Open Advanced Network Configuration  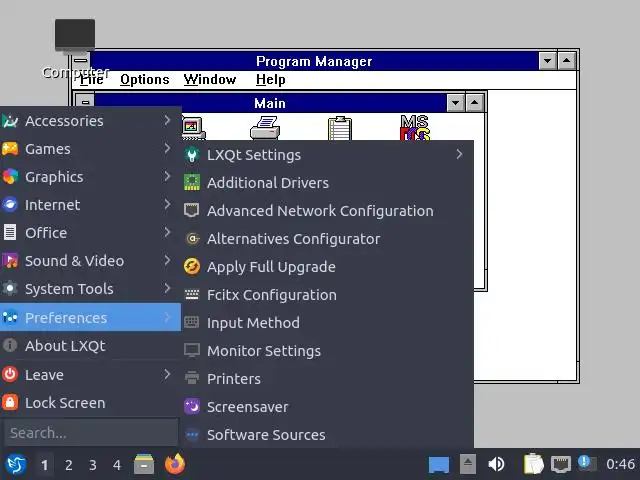click(328, 211)
